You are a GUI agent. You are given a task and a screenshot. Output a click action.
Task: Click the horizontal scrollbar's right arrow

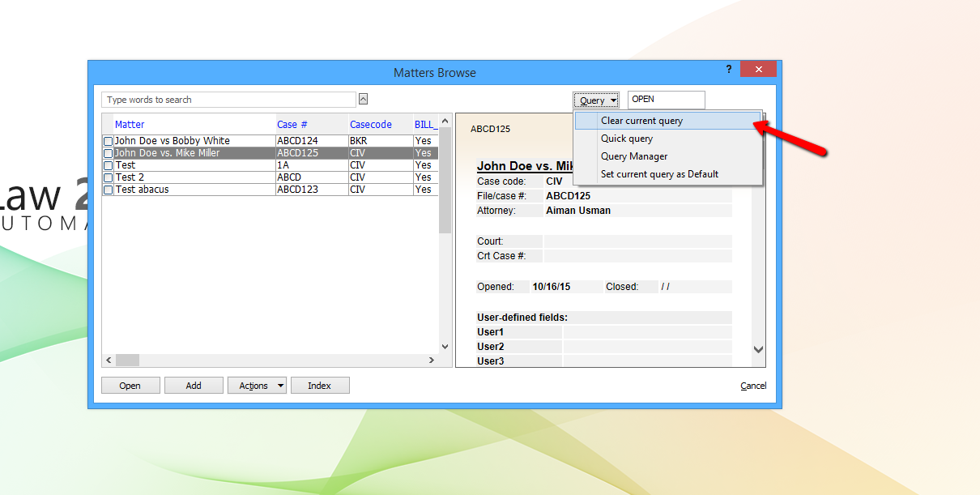(x=431, y=360)
